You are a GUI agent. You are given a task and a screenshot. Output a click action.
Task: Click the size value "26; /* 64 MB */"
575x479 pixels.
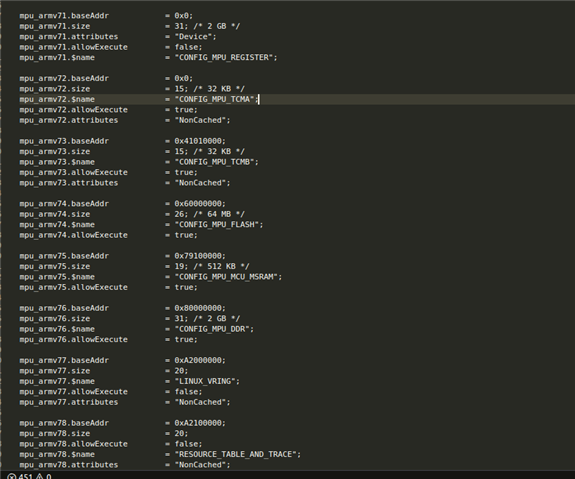tap(210, 215)
